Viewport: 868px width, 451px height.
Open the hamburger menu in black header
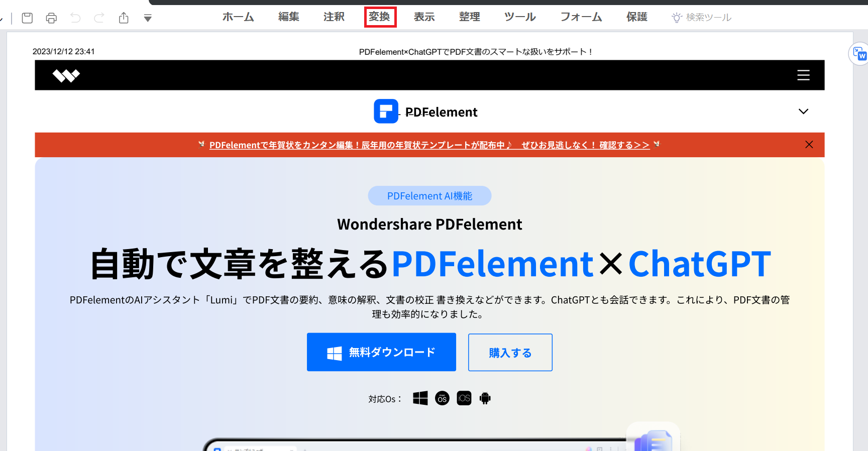click(803, 75)
